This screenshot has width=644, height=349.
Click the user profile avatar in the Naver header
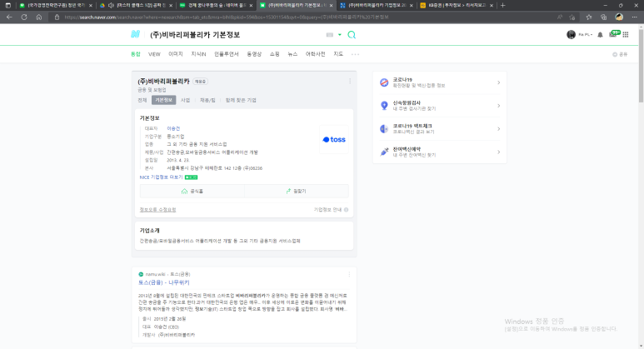point(571,35)
